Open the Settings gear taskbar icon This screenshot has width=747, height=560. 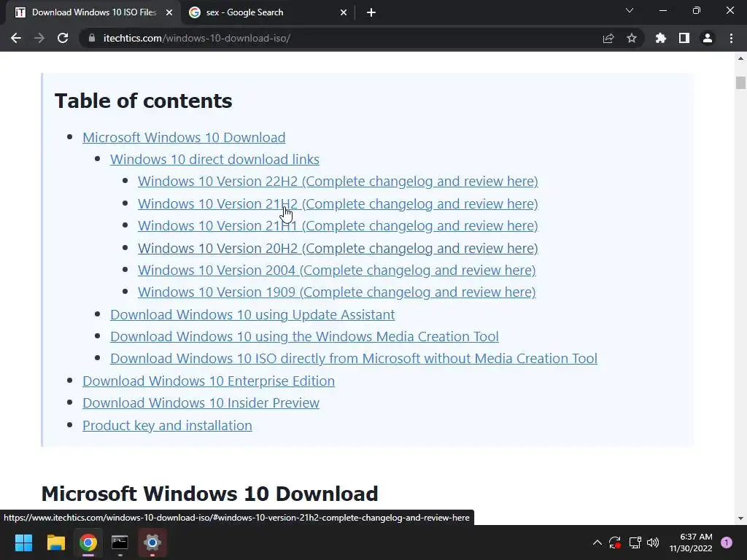[x=152, y=542]
